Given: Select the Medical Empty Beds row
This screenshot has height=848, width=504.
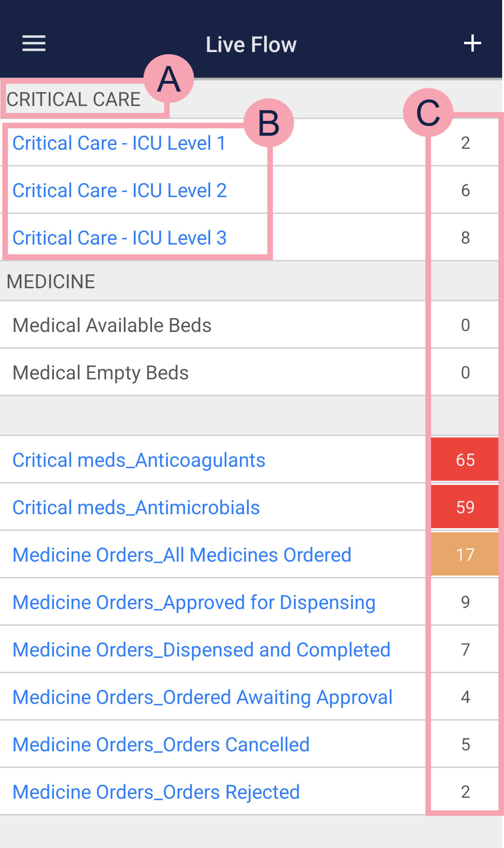Looking at the screenshot, I should (x=100, y=373).
